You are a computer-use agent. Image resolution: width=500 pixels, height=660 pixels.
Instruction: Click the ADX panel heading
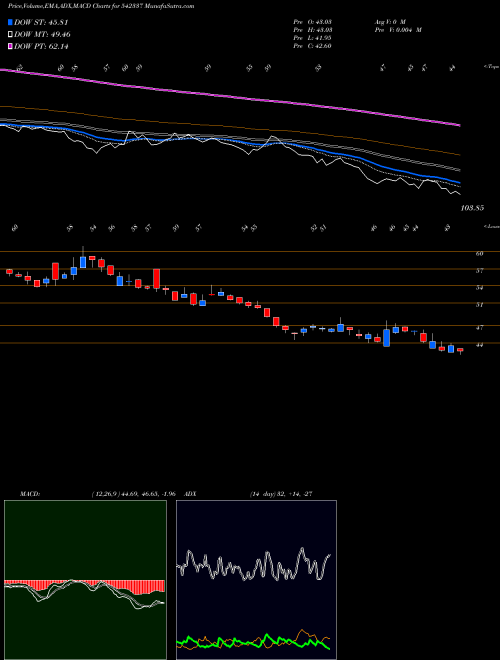click(188, 494)
